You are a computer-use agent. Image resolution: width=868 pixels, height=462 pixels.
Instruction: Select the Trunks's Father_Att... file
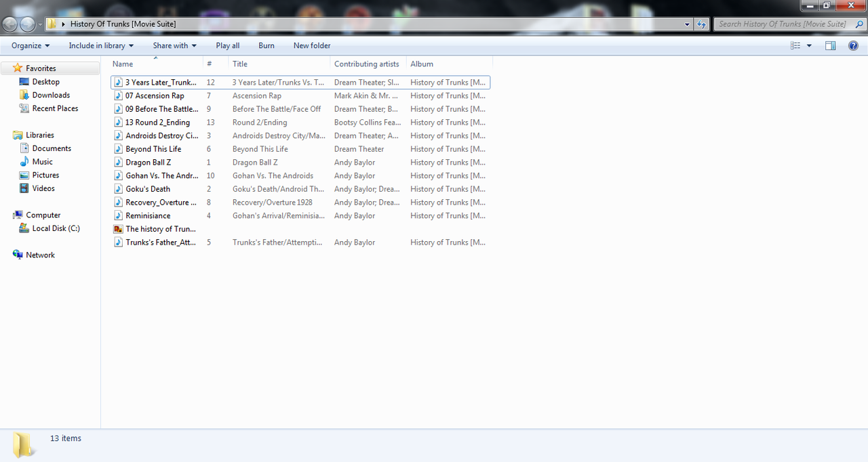(x=300, y=242)
